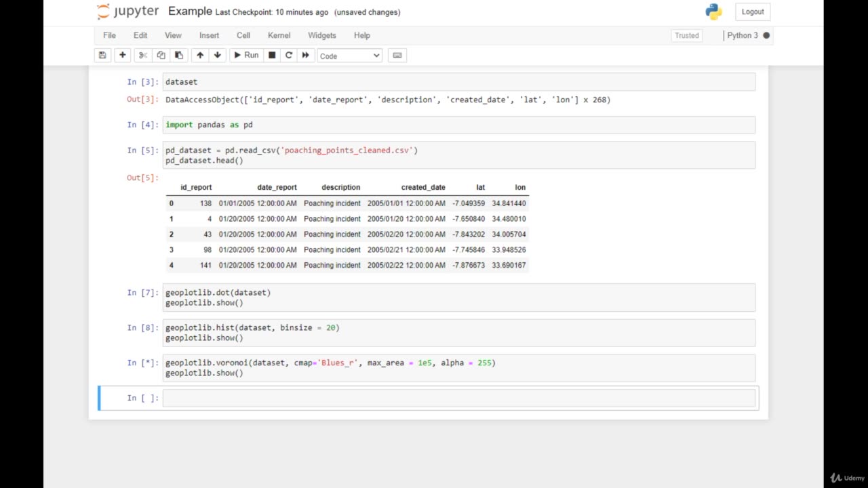
Task: Select the geoplotlib.dot code cell
Action: pyautogui.click(x=459, y=298)
